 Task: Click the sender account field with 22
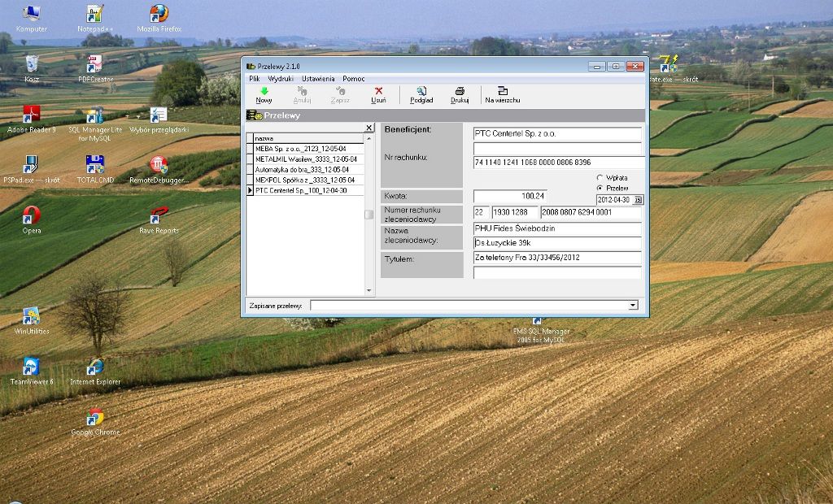pos(482,212)
